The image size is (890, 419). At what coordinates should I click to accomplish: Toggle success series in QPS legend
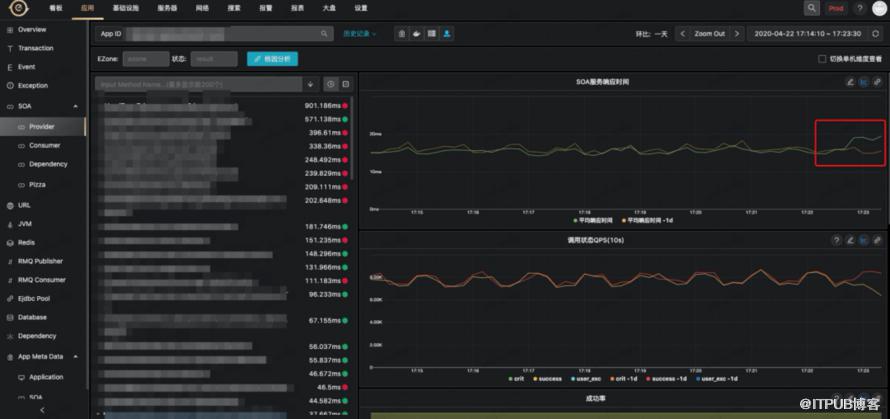[x=547, y=378]
